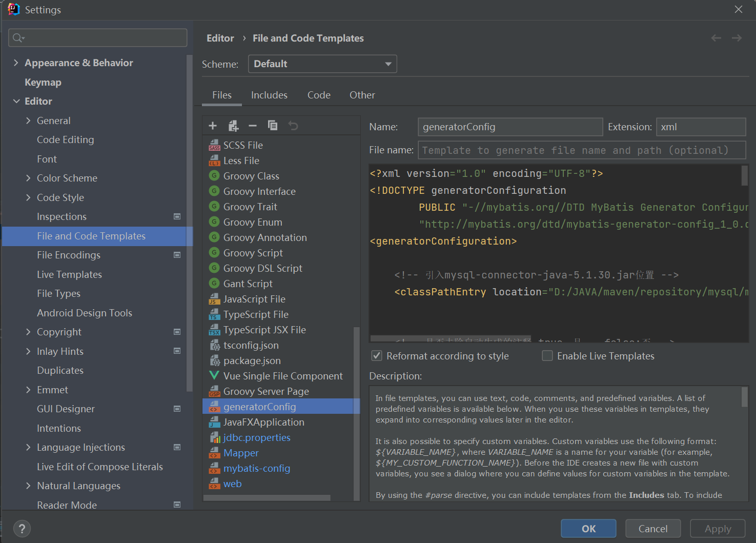Expand Appearance & Behavior section
The height and width of the screenshot is (543, 756).
tap(16, 63)
